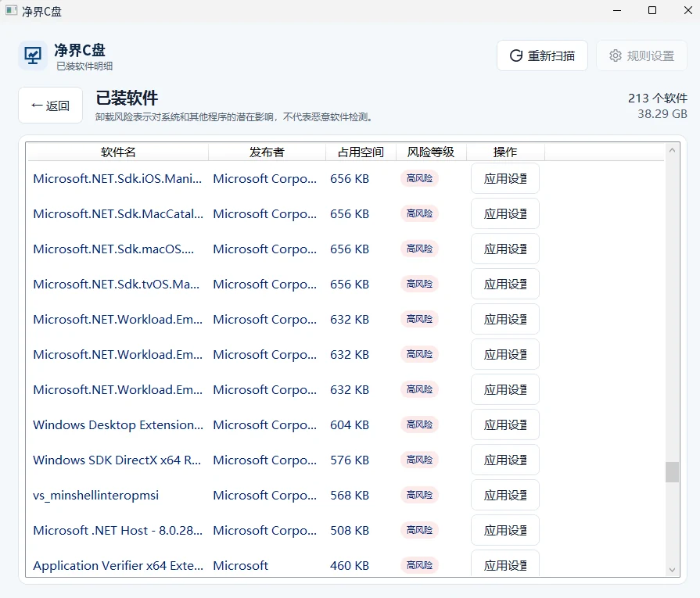
Task: Click 应用设置 for Windows SDK DirectX x64
Action: [505, 460]
